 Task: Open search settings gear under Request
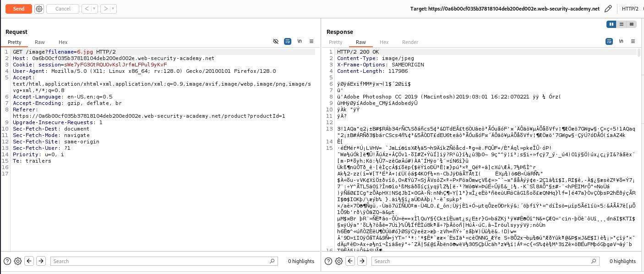[18, 261]
